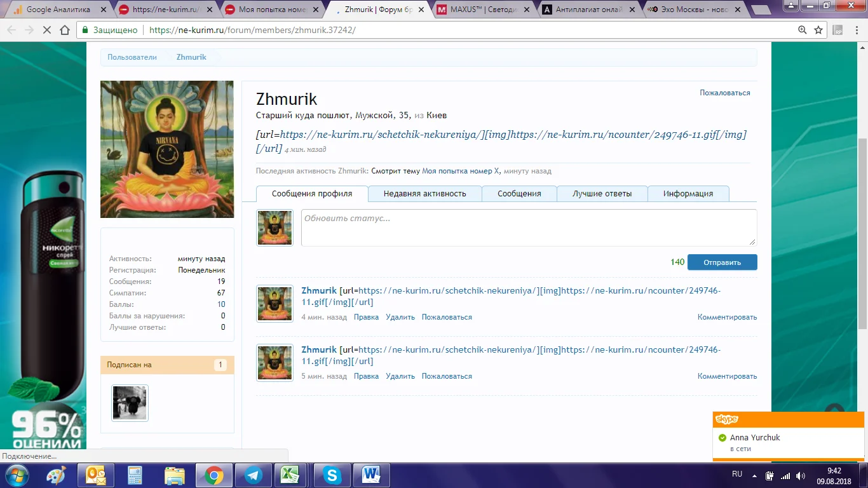
Task: Click in the Обновить статус text field
Action: click(x=529, y=227)
